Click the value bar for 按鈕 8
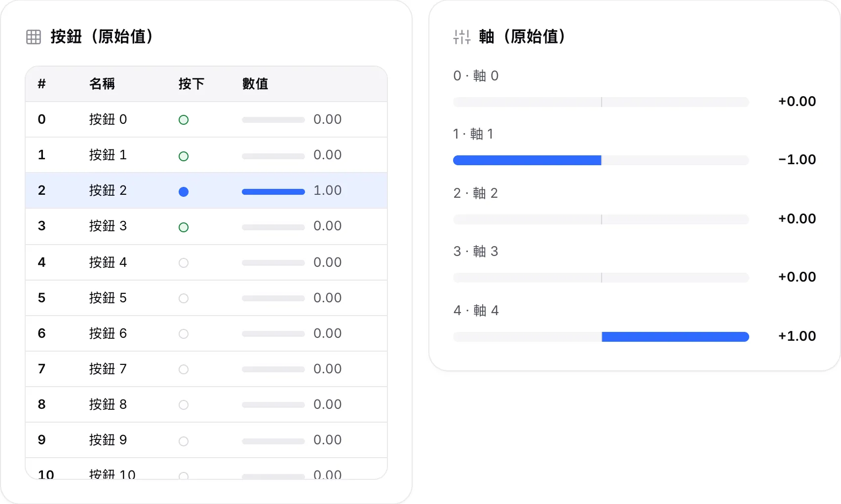This screenshot has height=504, width=841. click(273, 405)
